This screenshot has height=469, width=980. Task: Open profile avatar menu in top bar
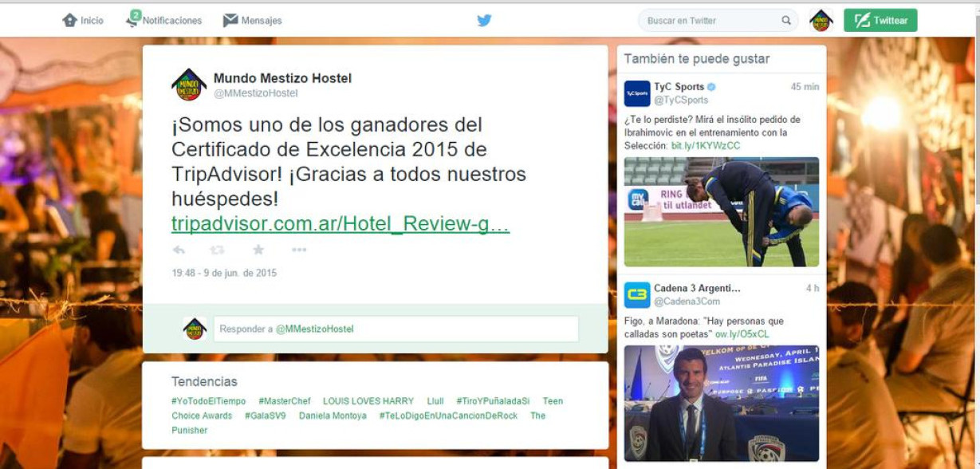(x=821, y=21)
